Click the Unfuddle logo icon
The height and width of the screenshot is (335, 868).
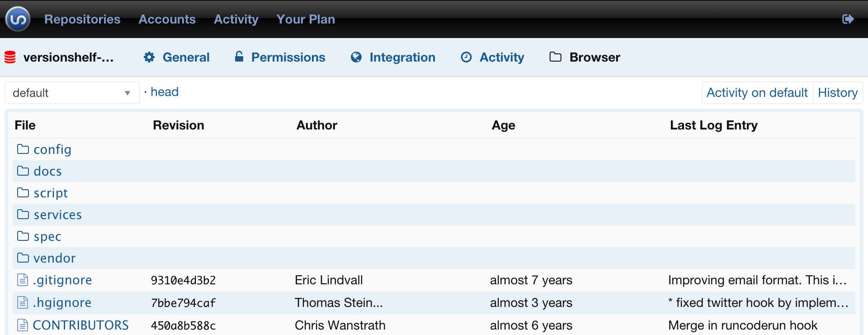[x=18, y=19]
